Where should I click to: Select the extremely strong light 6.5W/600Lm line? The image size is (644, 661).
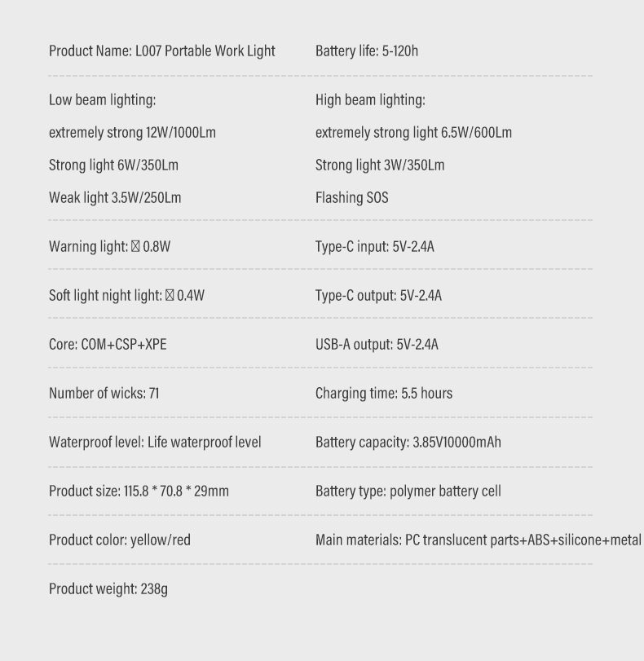point(414,133)
